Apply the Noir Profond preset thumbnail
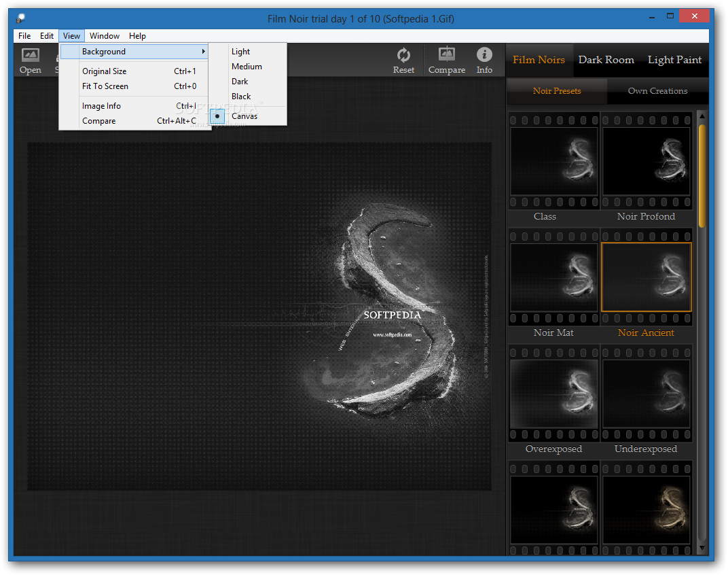Viewport: 728px width, 575px height. 647,161
